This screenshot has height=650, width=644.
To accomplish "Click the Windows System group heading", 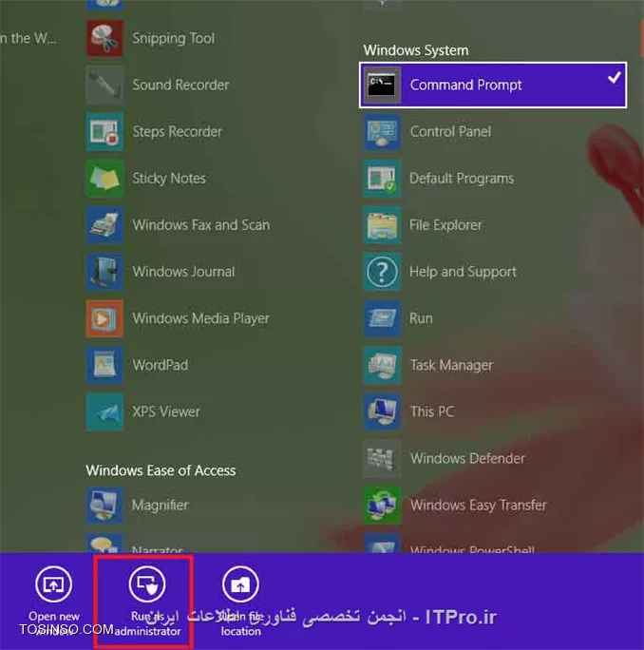I will (416, 50).
